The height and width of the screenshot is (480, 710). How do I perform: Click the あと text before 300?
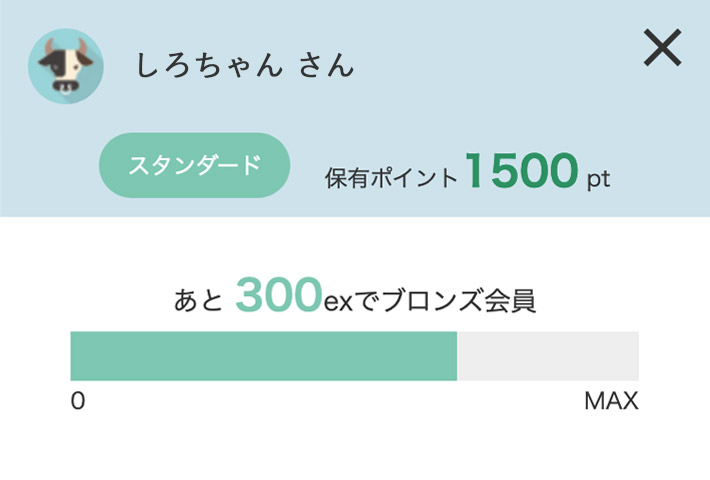[x=197, y=300]
